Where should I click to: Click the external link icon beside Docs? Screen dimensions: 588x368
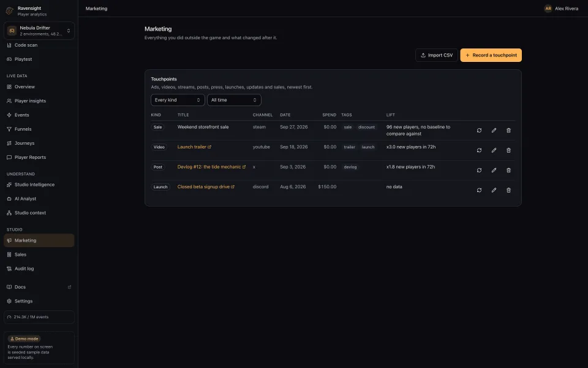click(69, 287)
